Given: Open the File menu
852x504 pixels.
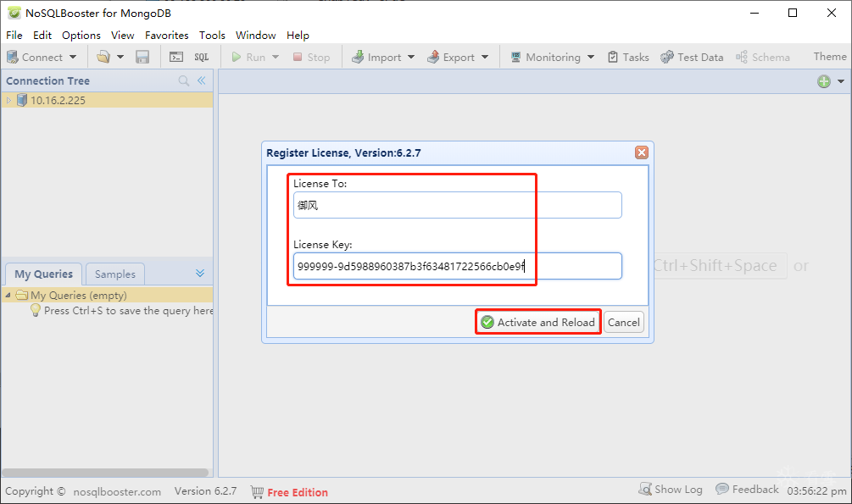Looking at the screenshot, I should point(14,36).
